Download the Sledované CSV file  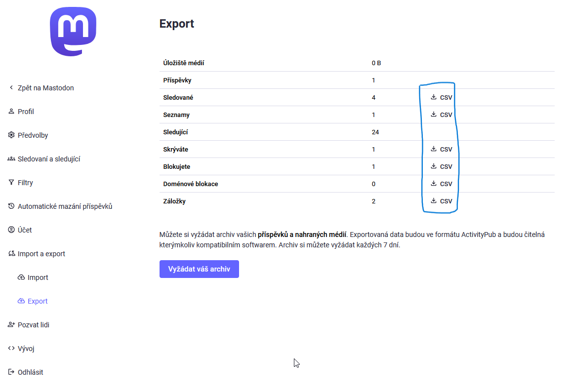pyautogui.click(x=441, y=97)
